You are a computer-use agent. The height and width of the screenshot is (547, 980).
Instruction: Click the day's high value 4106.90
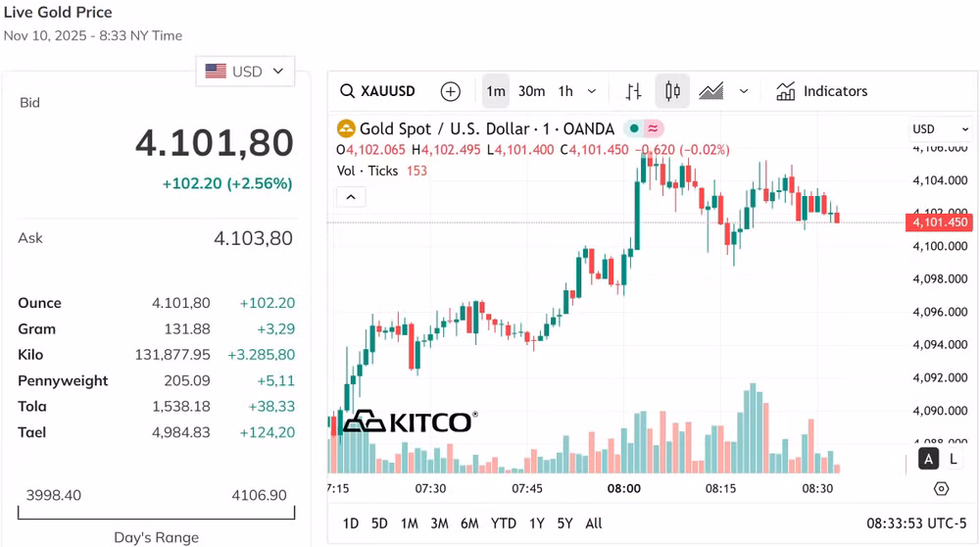[x=259, y=495]
